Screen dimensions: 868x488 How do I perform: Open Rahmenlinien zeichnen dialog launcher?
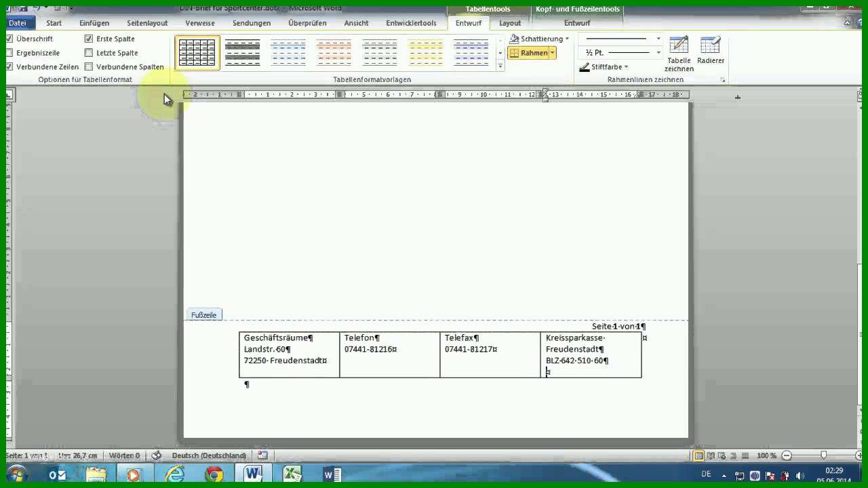pyautogui.click(x=723, y=80)
